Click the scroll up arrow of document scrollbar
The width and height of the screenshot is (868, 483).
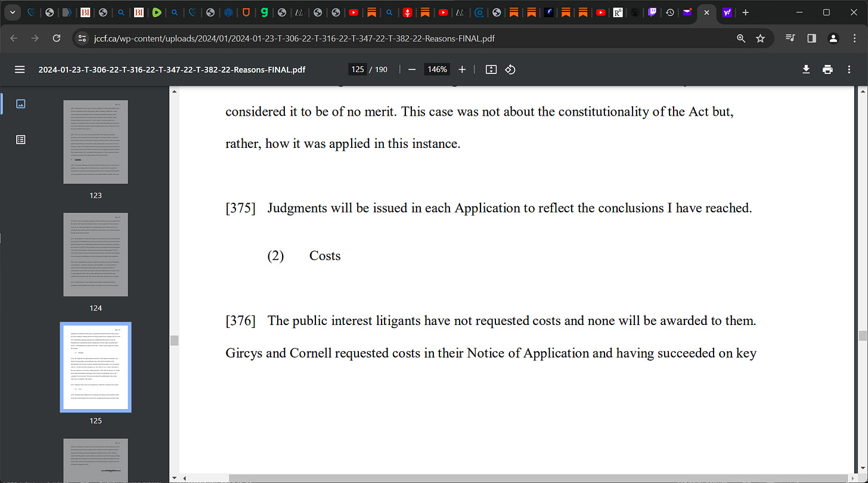tap(863, 91)
